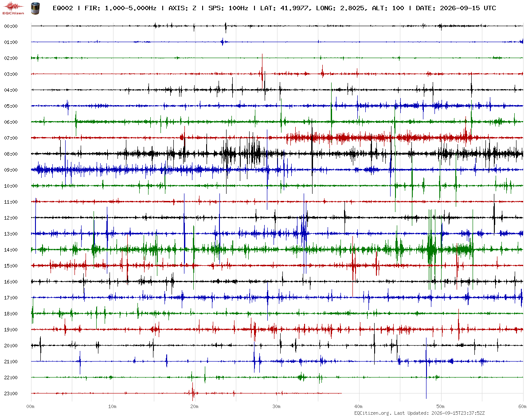
Task: Click the 08:00 black waveform trace
Action: [277, 154]
